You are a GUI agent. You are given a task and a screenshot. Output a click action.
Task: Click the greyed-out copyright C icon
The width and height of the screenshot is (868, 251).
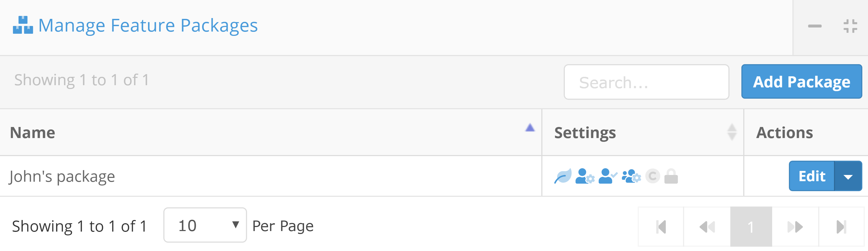652,176
